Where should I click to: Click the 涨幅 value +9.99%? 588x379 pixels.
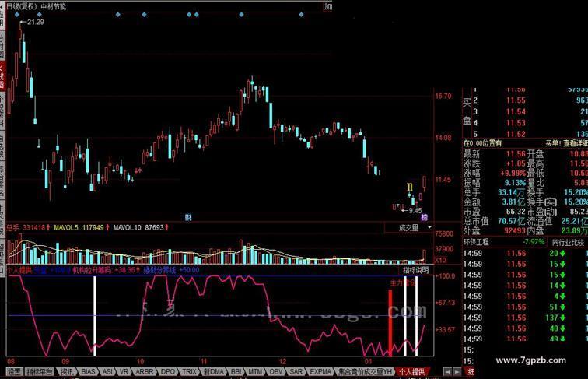coord(513,173)
